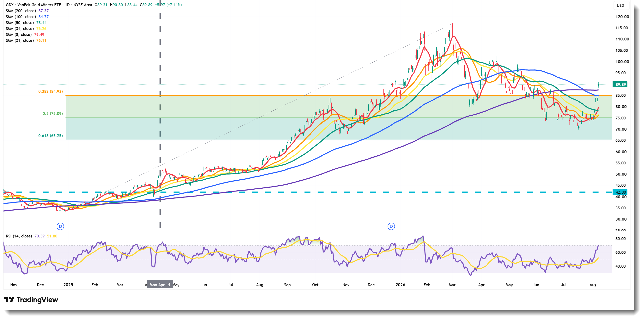
Task: Click the high price H90.80
Action: 116,5
